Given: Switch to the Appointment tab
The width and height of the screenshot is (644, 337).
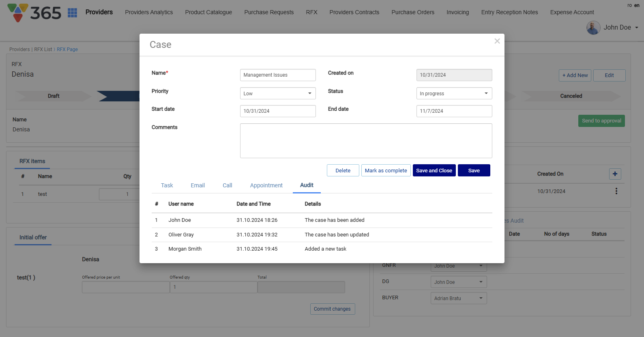Looking at the screenshot, I should 266,185.
